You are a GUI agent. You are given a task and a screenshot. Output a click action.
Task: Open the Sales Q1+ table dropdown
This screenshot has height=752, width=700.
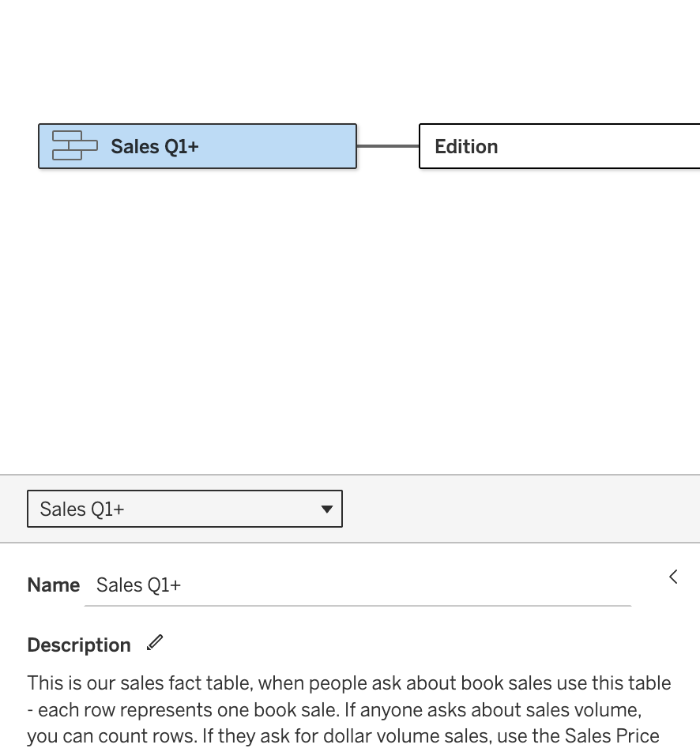coord(185,509)
